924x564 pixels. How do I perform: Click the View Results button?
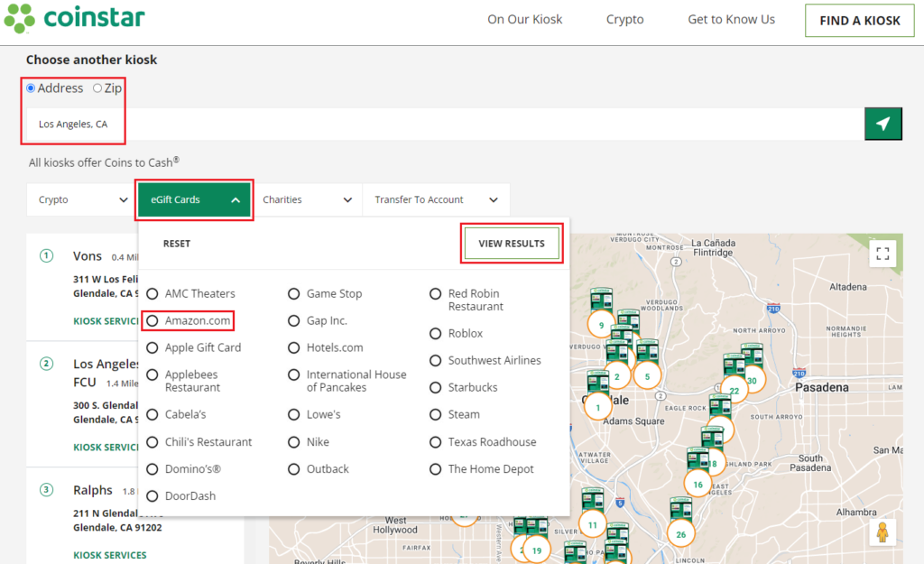tap(511, 244)
